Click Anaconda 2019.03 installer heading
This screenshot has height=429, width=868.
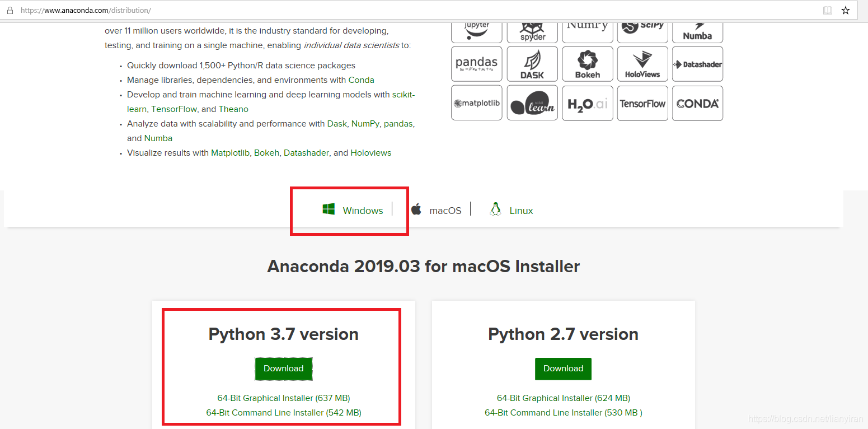coord(424,266)
